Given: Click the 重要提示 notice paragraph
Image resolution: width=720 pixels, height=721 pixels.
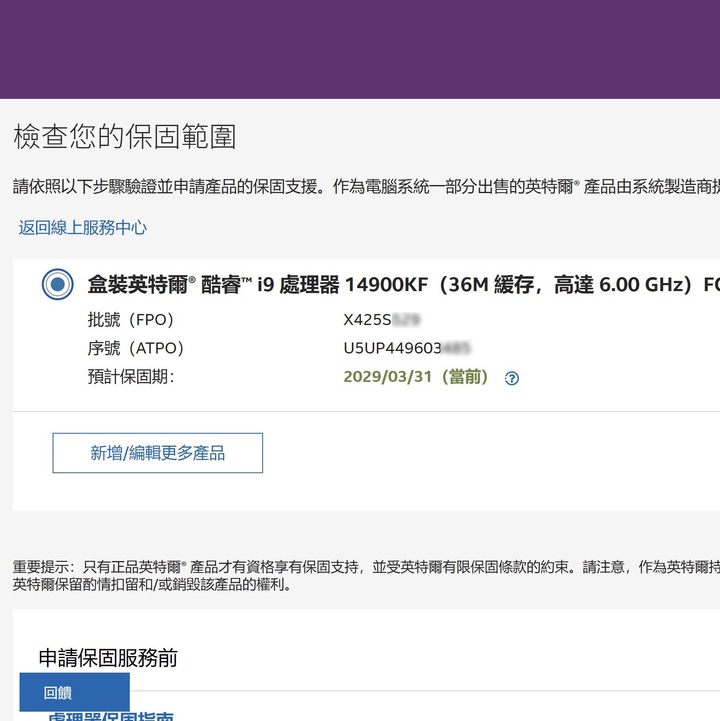Looking at the screenshot, I should 366,576.
